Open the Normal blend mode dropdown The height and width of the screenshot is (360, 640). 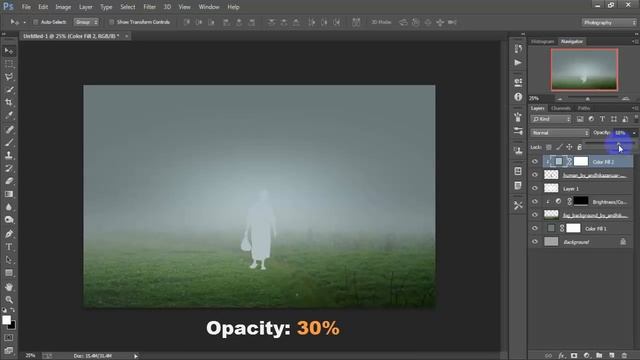point(560,133)
